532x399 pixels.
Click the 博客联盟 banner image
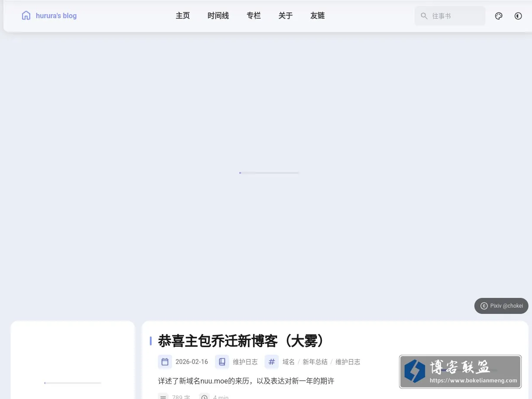click(460, 372)
